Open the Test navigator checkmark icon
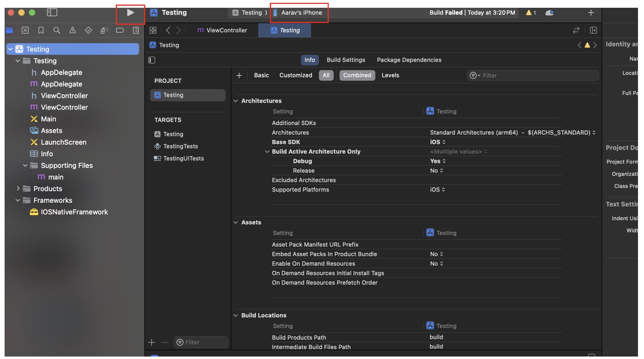Viewport: 644px width, 359px height. click(x=88, y=30)
